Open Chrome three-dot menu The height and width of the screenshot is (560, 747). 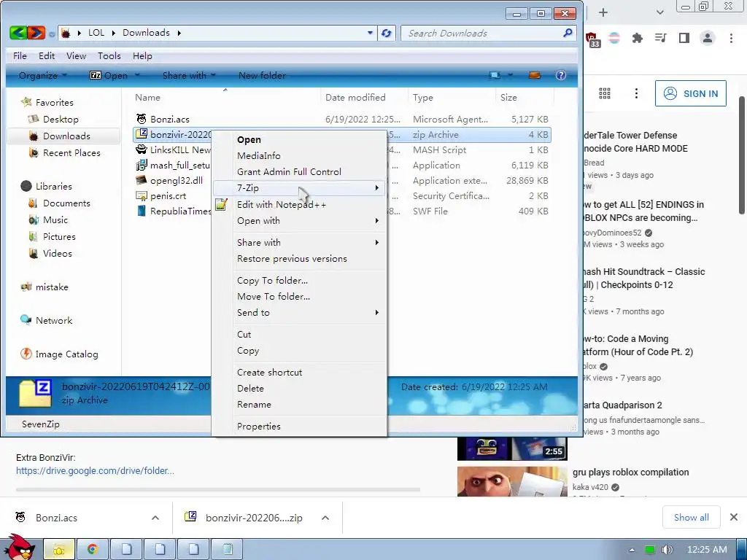pyautogui.click(x=731, y=38)
